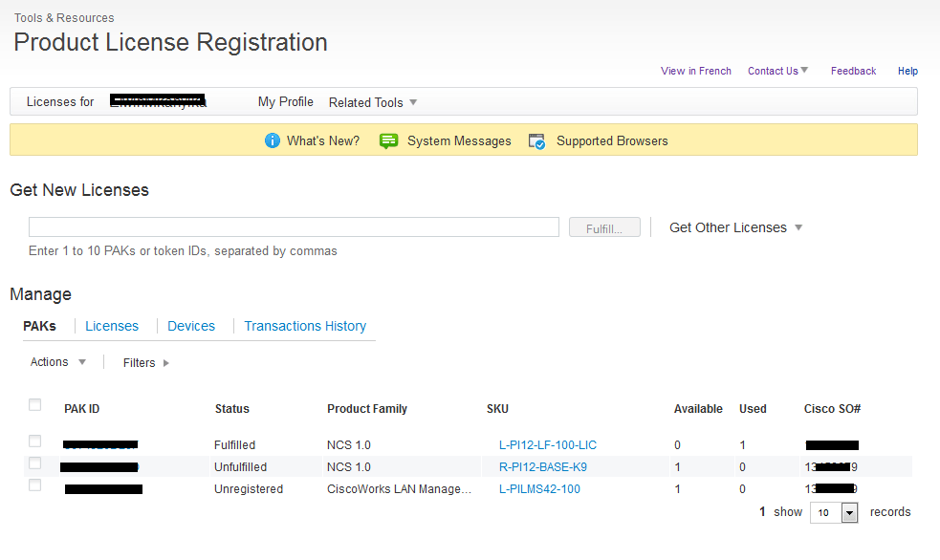Click the Supported Browsers checkmark icon
The height and width of the screenshot is (560, 940).
[536, 140]
